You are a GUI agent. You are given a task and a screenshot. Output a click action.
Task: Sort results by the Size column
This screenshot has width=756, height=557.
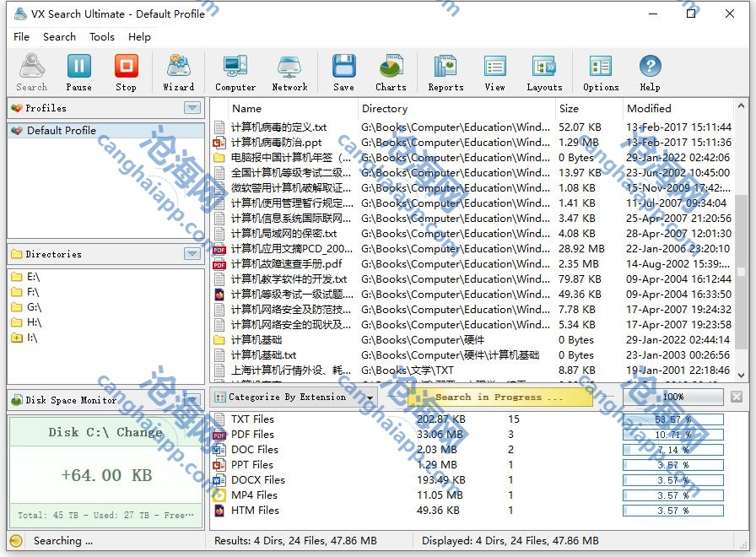point(570,109)
